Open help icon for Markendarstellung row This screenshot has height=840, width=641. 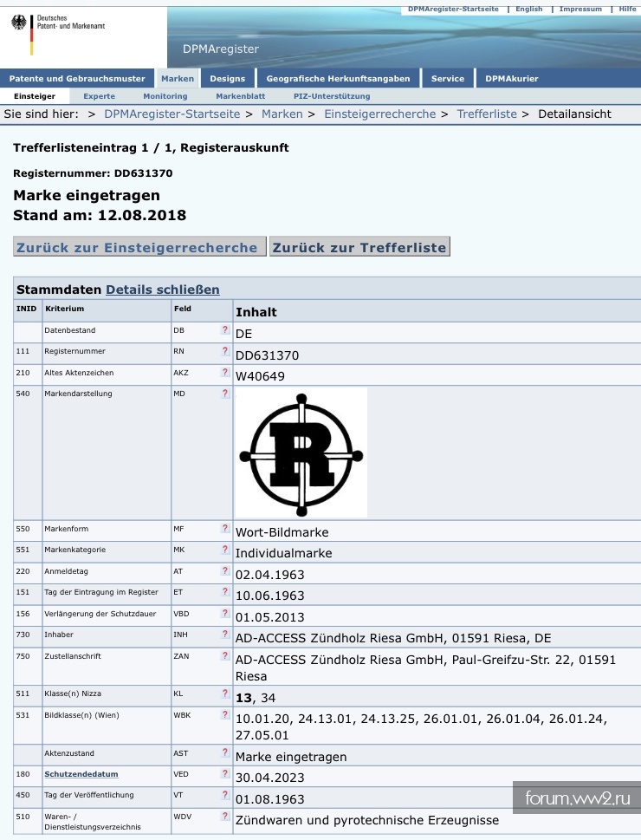[225, 394]
